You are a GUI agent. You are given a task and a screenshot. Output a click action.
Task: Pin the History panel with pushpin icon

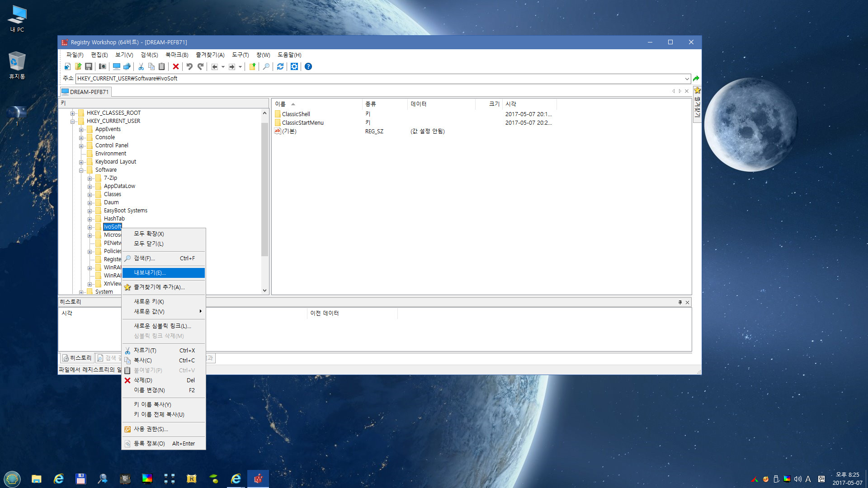680,302
